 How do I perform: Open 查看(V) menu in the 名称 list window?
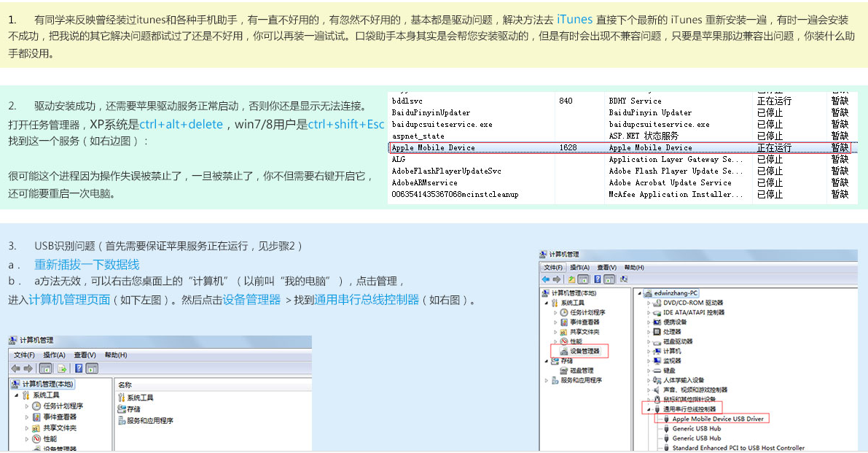coord(85,355)
